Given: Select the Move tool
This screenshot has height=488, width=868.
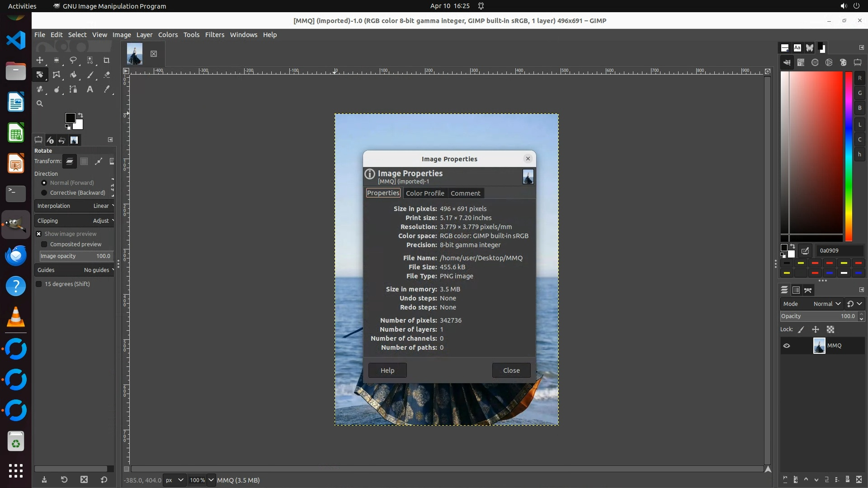Looking at the screenshot, I should click(x=40, y=60).
